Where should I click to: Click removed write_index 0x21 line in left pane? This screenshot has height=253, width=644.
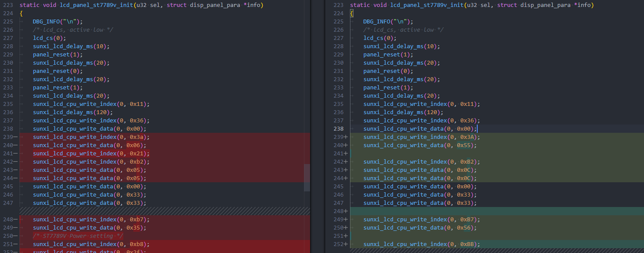(x=92, y=154)
